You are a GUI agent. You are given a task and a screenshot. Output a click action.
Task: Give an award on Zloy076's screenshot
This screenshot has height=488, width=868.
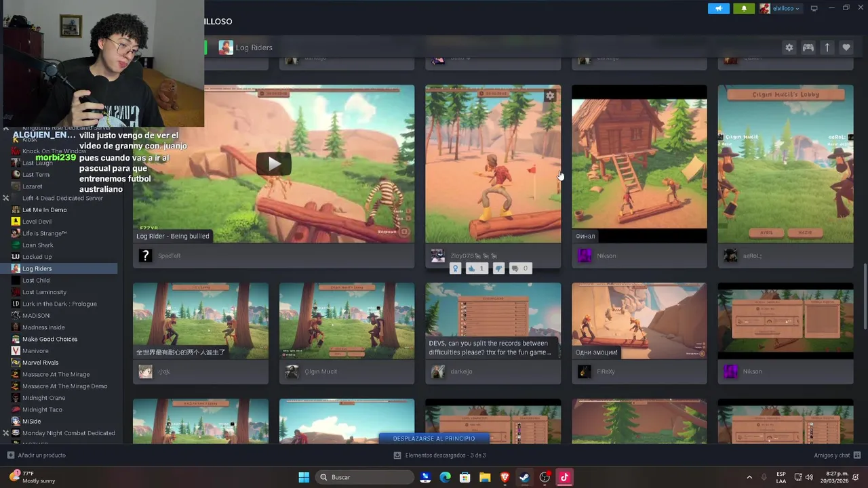[x=455, y=268]
